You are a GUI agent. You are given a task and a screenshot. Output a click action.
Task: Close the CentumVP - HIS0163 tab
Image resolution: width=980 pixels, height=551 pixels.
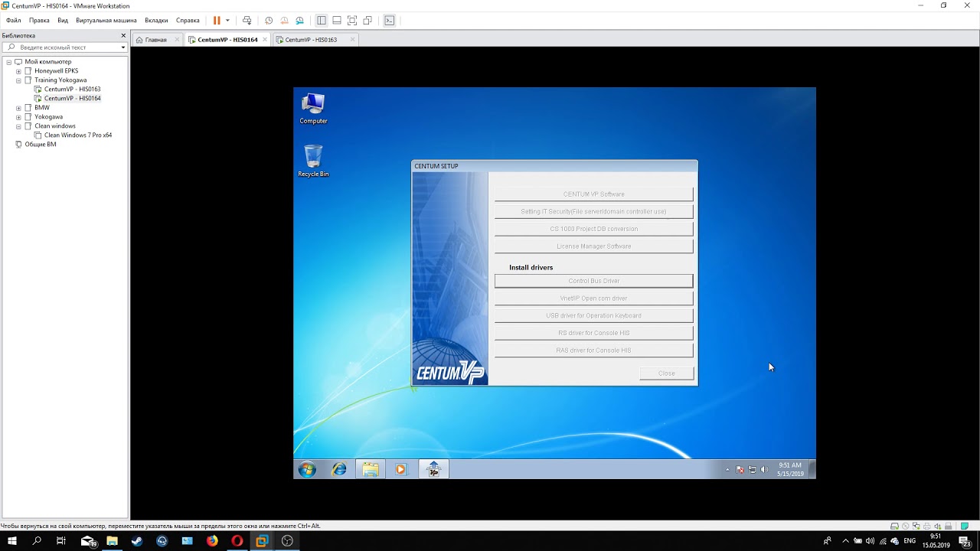[x=352, y=40]
